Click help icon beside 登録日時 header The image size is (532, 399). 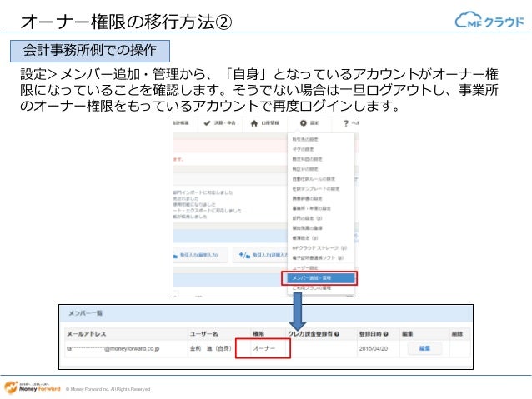(386, 334)
